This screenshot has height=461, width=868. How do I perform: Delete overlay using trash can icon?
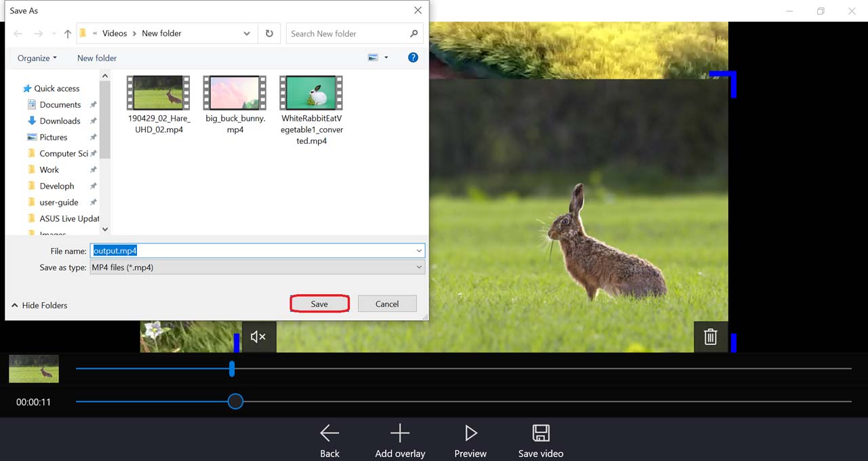click(710, 337)
